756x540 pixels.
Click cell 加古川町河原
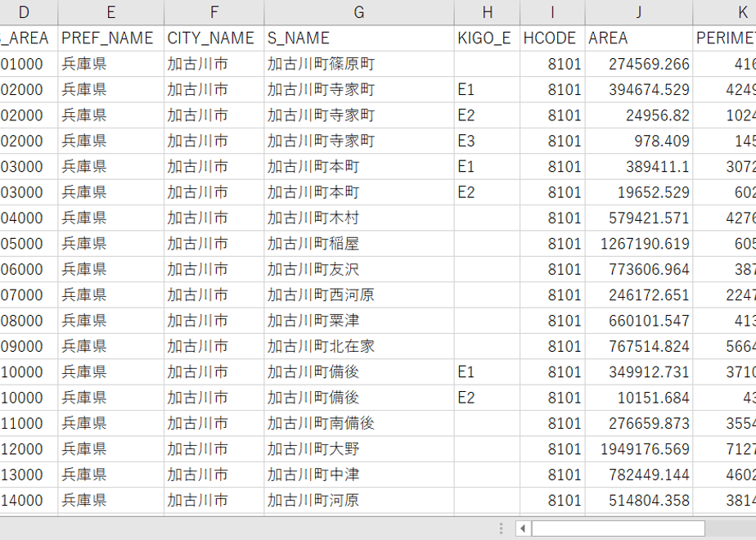click(359, 500)
